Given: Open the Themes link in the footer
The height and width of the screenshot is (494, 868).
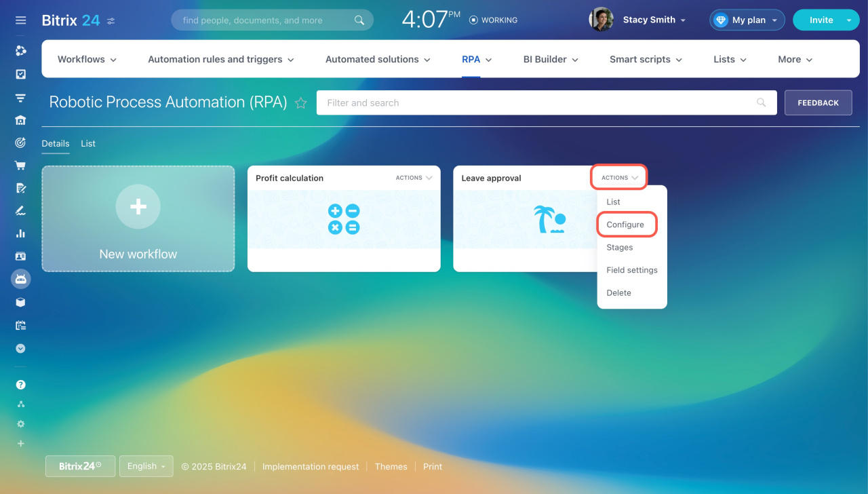Looking at the screenshot, I should click(x=391, y=467).
